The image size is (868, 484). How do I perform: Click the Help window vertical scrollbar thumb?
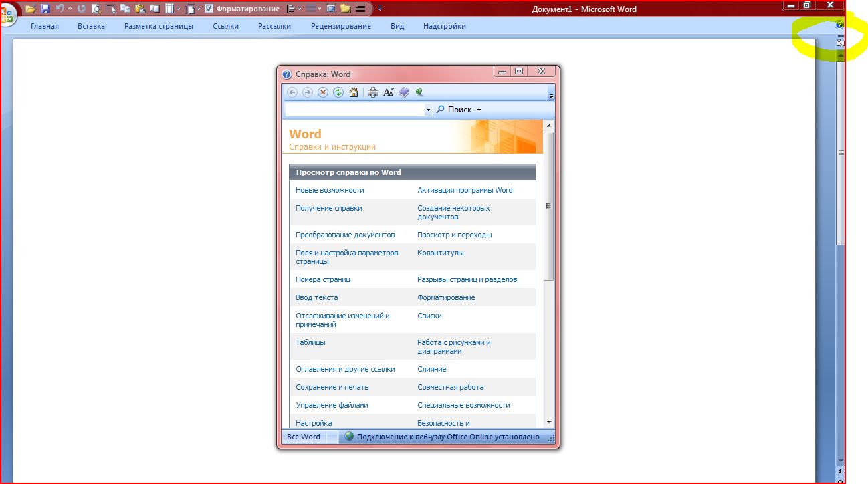pyautogui.click(x=549, y=206)
